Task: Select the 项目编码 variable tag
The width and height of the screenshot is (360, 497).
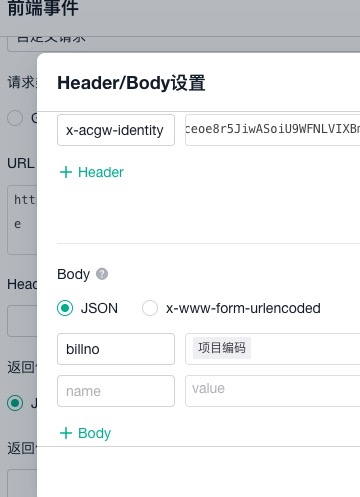Action: 222,348
